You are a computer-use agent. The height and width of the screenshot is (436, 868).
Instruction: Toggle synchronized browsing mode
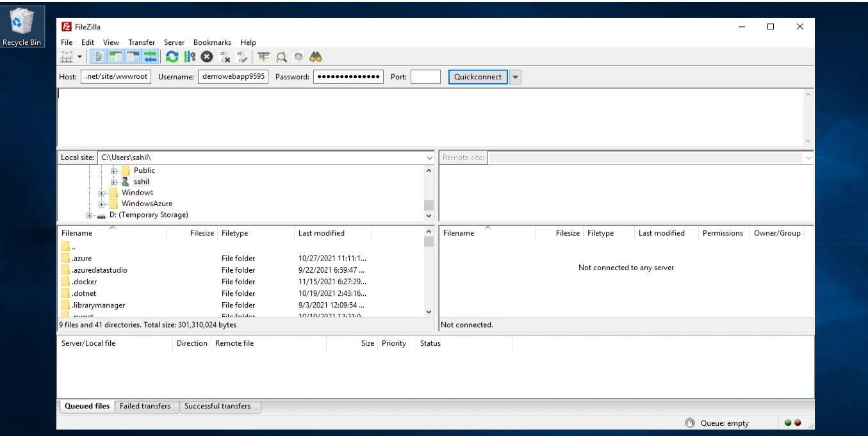298,56
